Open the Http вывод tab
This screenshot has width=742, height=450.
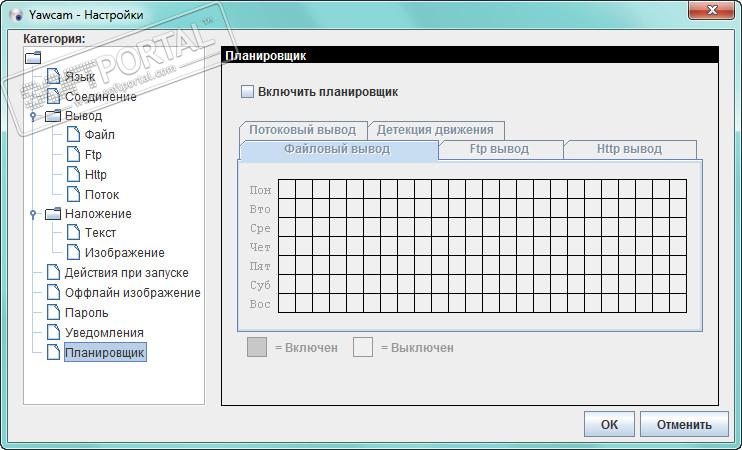point(629,149)
